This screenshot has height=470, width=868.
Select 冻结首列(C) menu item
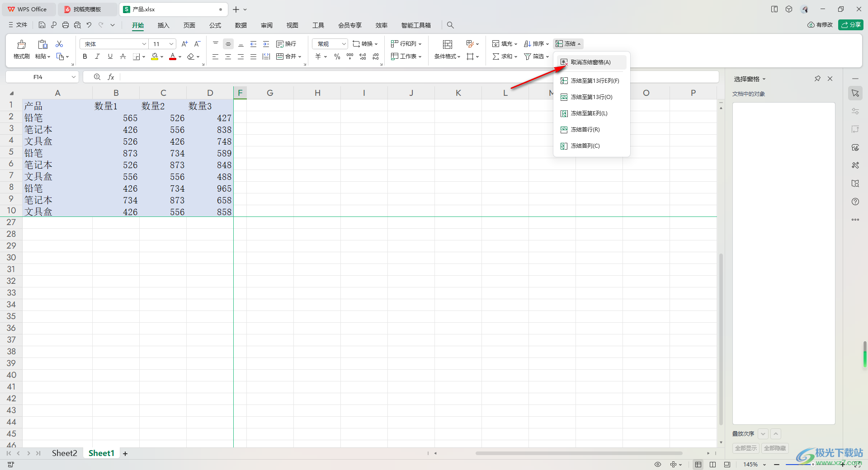[591, 146]
